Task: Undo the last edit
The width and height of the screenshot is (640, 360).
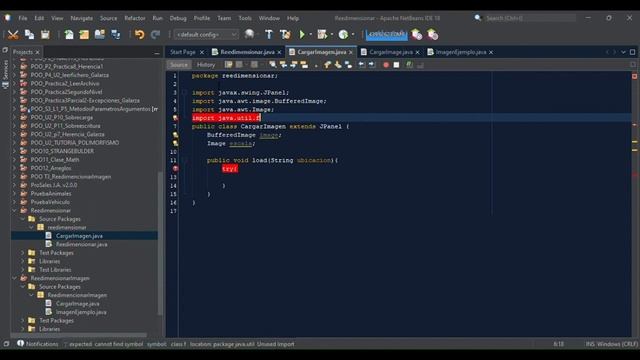Action: coord(140,35)
